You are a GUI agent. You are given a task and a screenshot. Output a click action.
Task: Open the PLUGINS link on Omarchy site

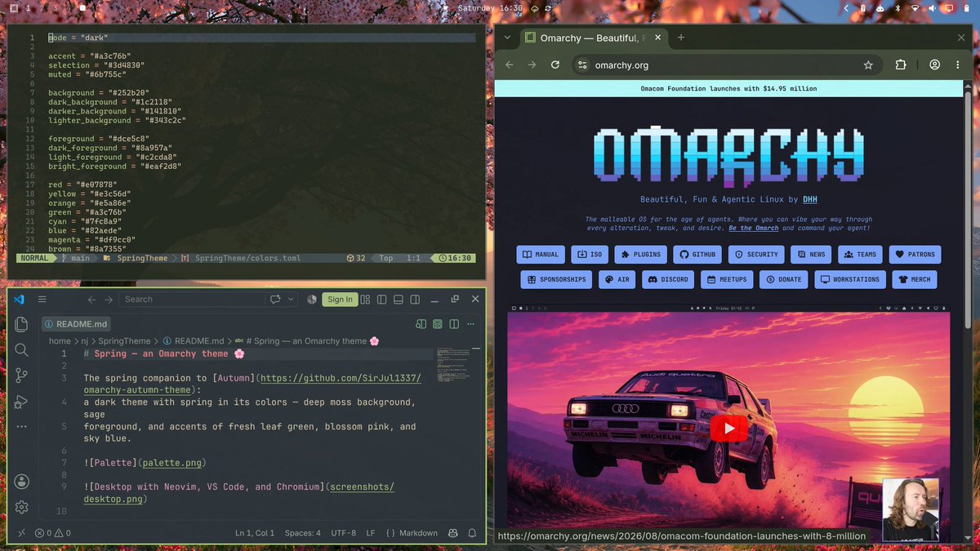640,254
